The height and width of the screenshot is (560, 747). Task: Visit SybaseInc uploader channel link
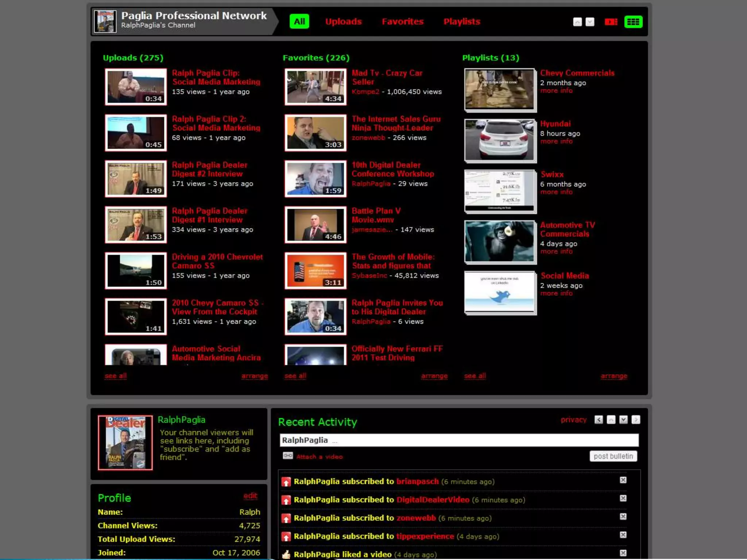[369, 276]
